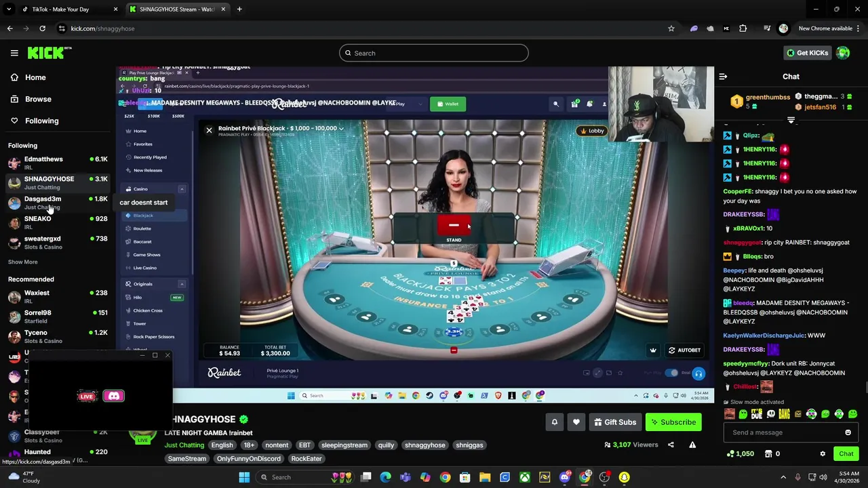The height and width of the screenshot is (488, 868).
Task: Open a new Chrome tab
Action: pos(239,9)
